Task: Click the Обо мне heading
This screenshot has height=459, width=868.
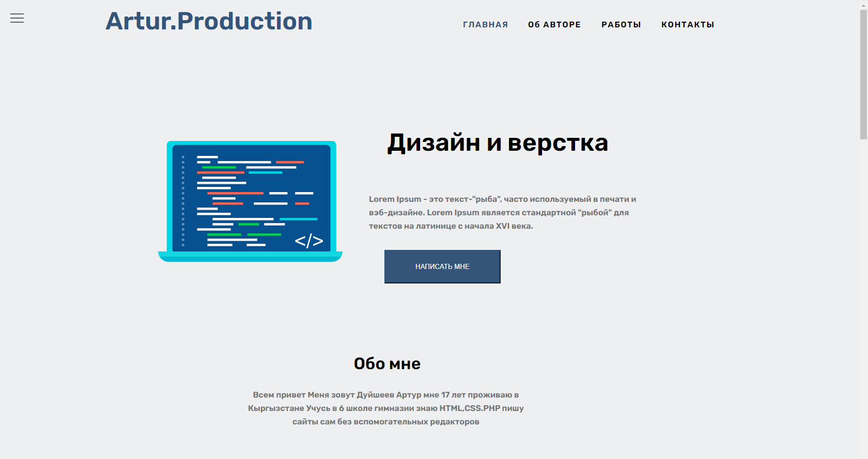Action: 387,363
